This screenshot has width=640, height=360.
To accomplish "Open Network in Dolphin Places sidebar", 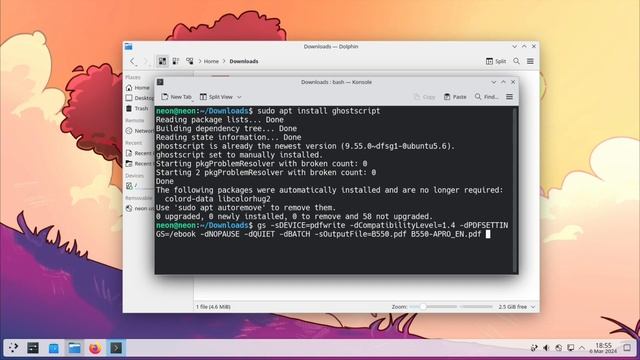I will tap(140, 131).
